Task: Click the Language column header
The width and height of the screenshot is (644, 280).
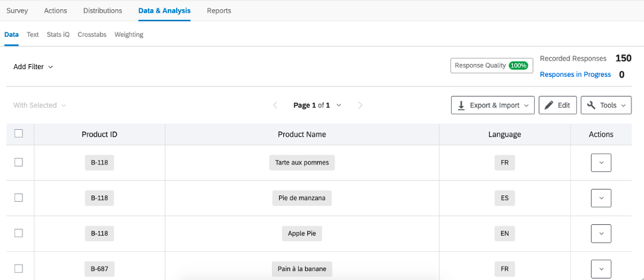Action: (504, 135)
